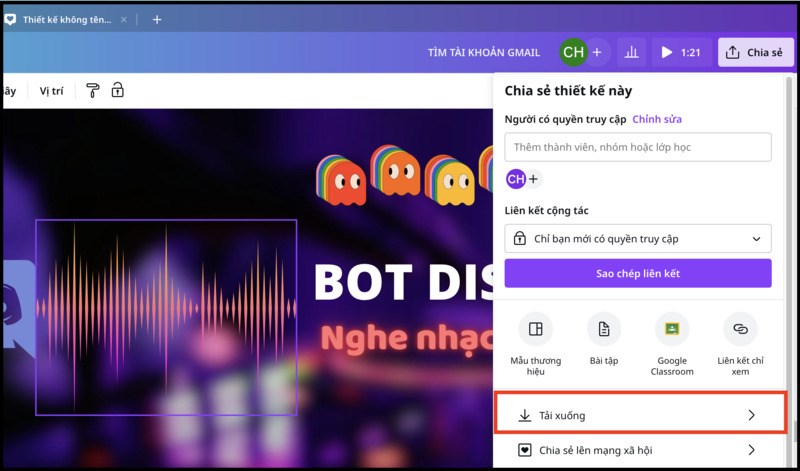This screenshot has width=800, height=471.
Task: Add member with plus icon under input field
Action: pyautogui.click(x=533, y=179)
